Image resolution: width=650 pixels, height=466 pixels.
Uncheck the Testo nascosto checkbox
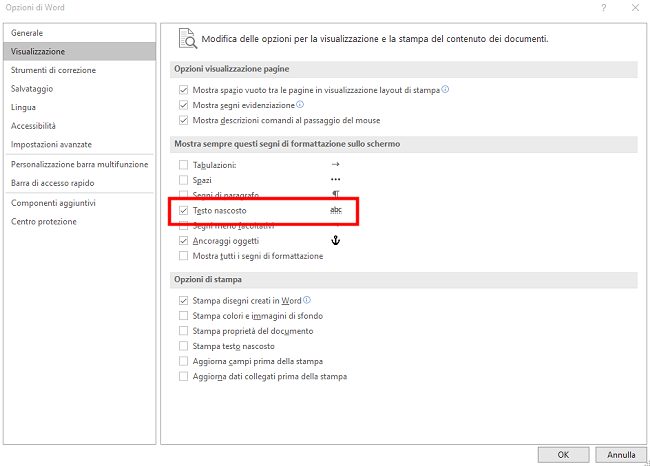coord(183,211)
